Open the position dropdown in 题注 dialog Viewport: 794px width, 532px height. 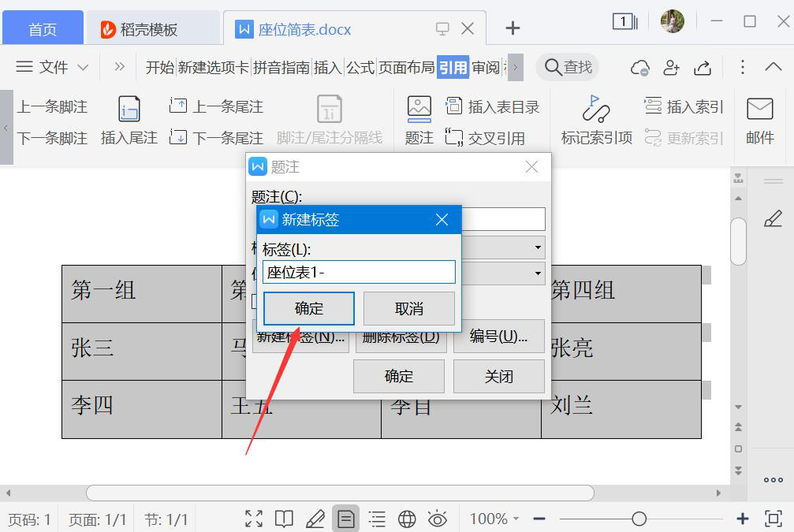[538, 273]
